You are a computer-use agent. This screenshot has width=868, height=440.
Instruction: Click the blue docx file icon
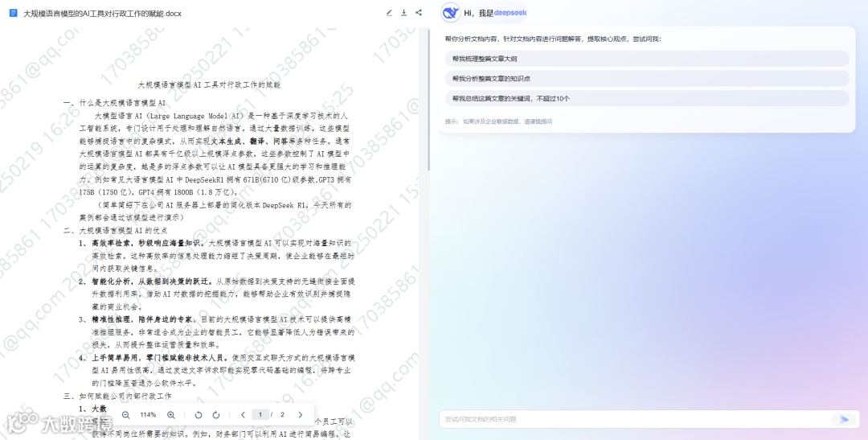click(x=14, y=13)
